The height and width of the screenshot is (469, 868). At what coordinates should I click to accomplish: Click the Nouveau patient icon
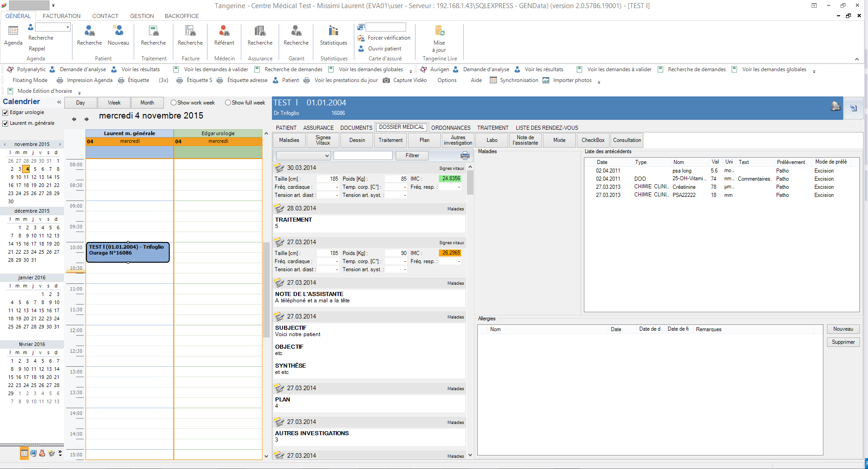118,31
